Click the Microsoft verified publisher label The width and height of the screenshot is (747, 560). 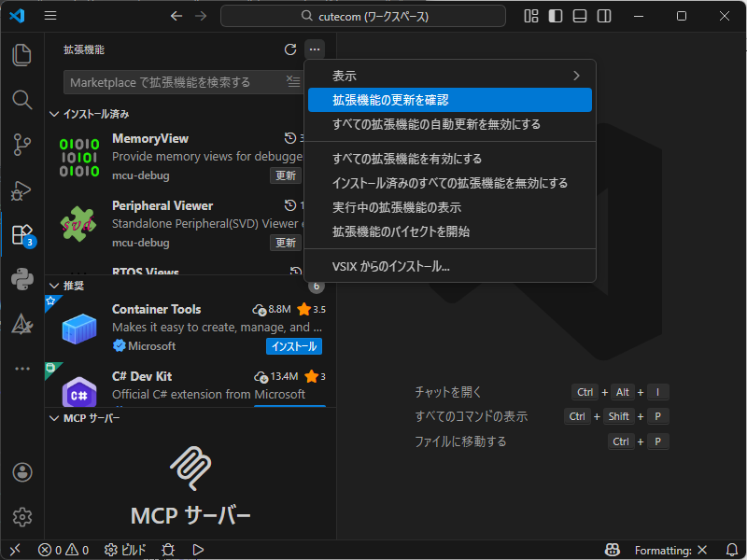coord(145,345)
